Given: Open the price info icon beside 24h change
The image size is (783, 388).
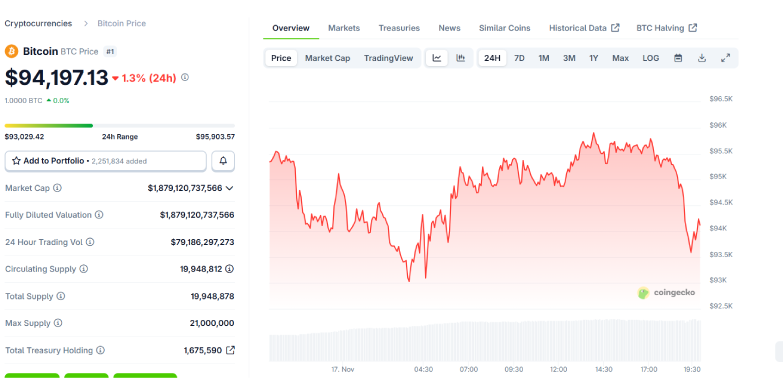Looking at the screenshot, I should click(185, 77).
